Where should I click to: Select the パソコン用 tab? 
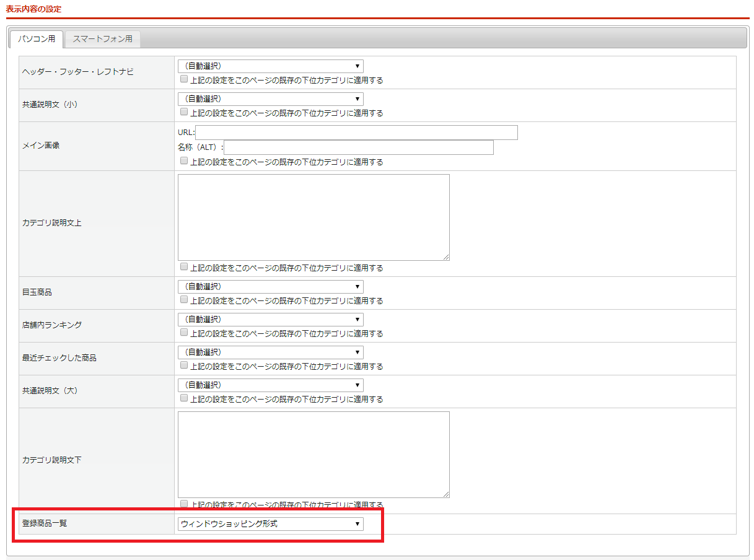click(x=36, y=39)
